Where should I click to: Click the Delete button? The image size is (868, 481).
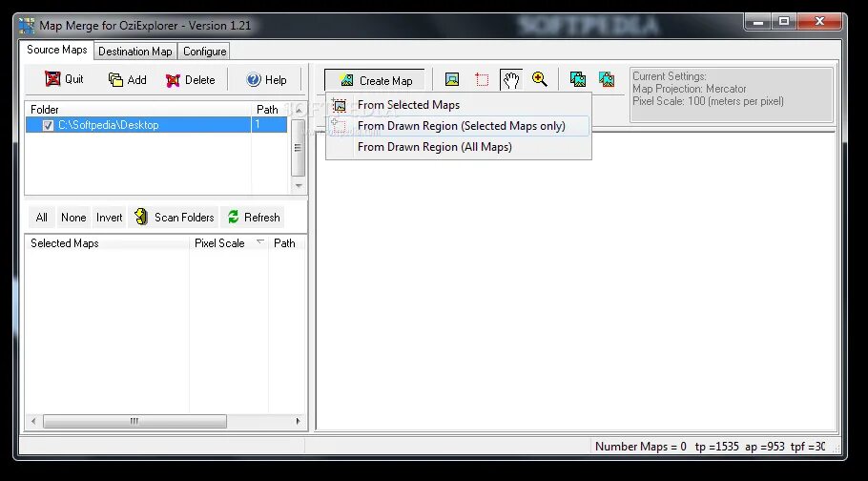(x=190, y=80)
